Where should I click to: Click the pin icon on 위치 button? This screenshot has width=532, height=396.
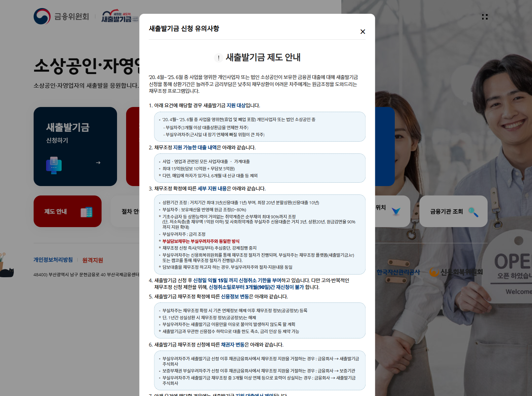click(x=396, y=211)
